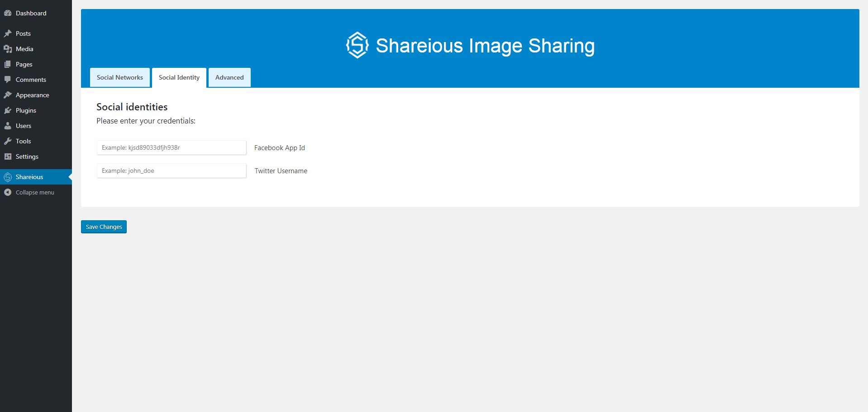Select the Shareious menu item
The image size is (868, 412).
36,177
